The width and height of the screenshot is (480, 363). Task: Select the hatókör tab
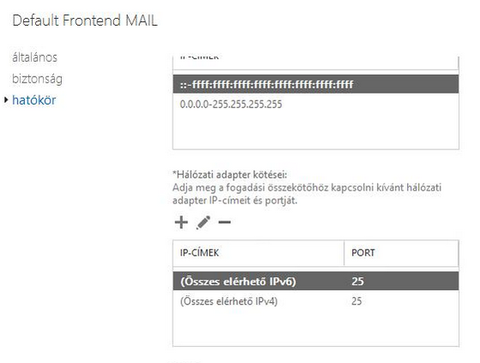click(x=34, y=100)
